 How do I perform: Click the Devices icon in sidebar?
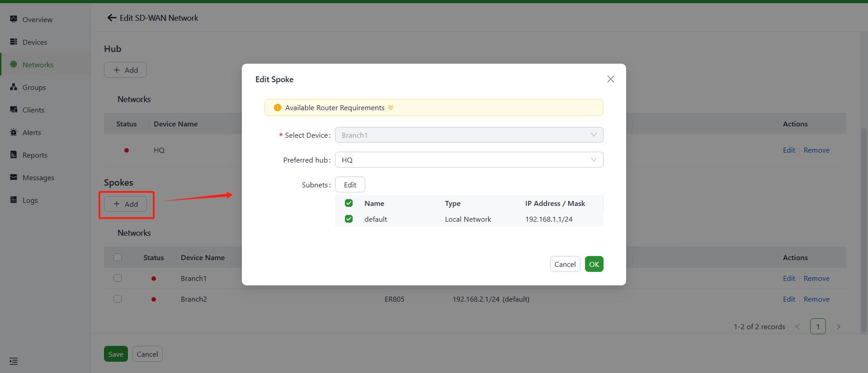click(x=14, y=42)
